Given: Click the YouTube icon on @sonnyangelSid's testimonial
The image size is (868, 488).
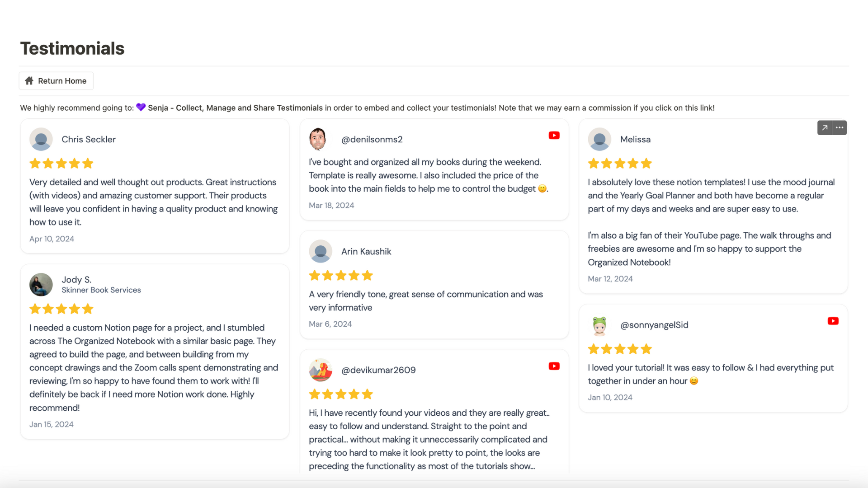Looking at the screenshot, I should coord(833,321).
